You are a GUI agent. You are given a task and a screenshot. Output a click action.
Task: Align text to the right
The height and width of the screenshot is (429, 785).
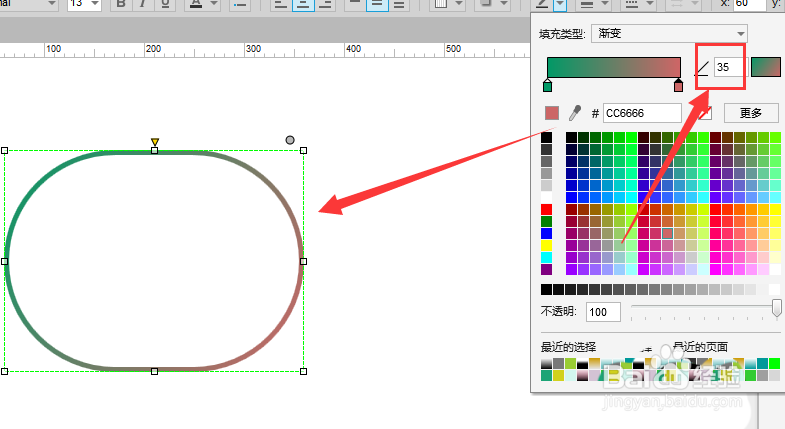[x=325, y=5]
